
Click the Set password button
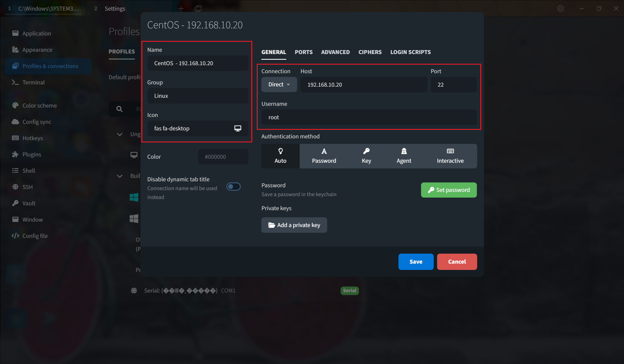pyautogui.click(x=449, y=189)
